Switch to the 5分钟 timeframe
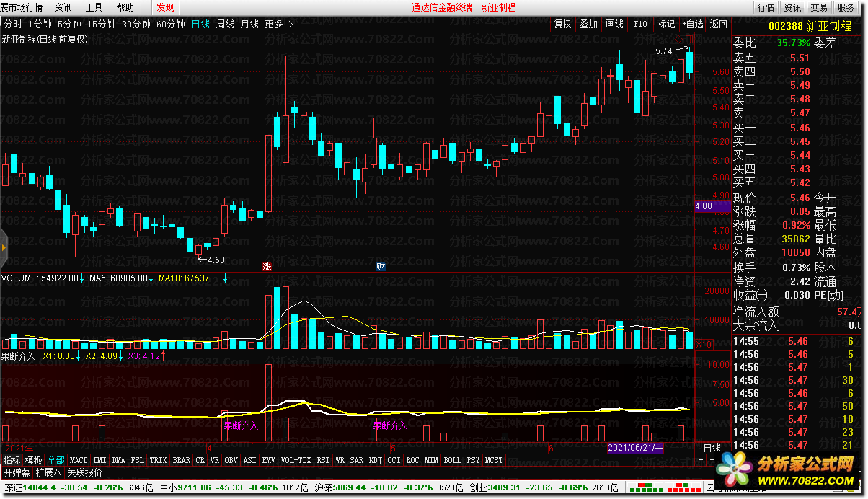 [70, 24]
